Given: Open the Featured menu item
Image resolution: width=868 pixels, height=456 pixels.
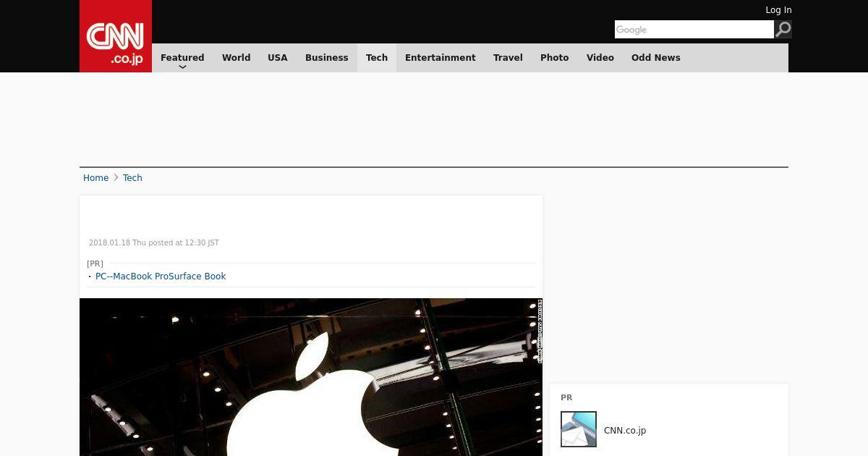Looking at the screenshot, I should pyautogui.click(x=182, y=58).
